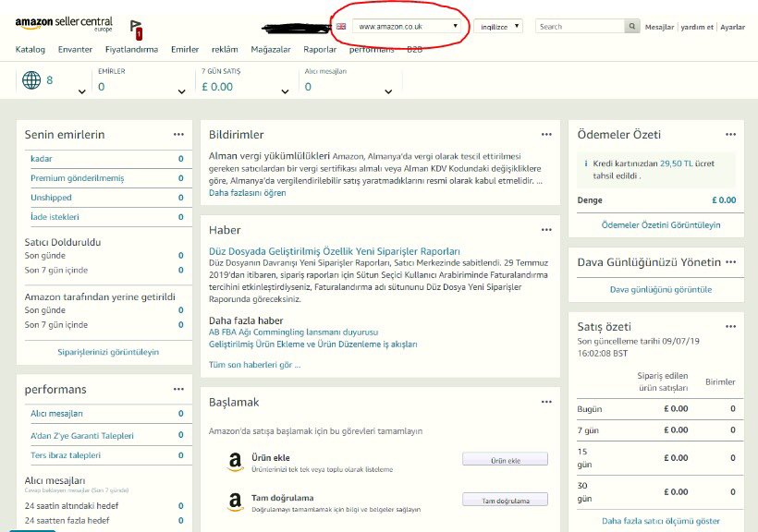The height and width of the screenshot is (532, 758).
Task: Click Dava günlüğünü görüntüle link
Action: pyautogui.click(x=661, y=290)
